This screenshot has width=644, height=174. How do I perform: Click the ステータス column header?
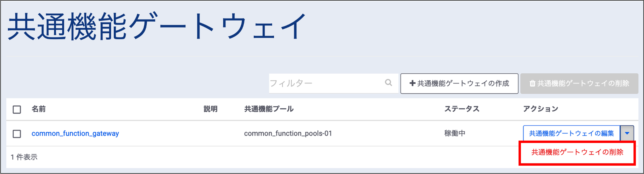coord(461,109)
